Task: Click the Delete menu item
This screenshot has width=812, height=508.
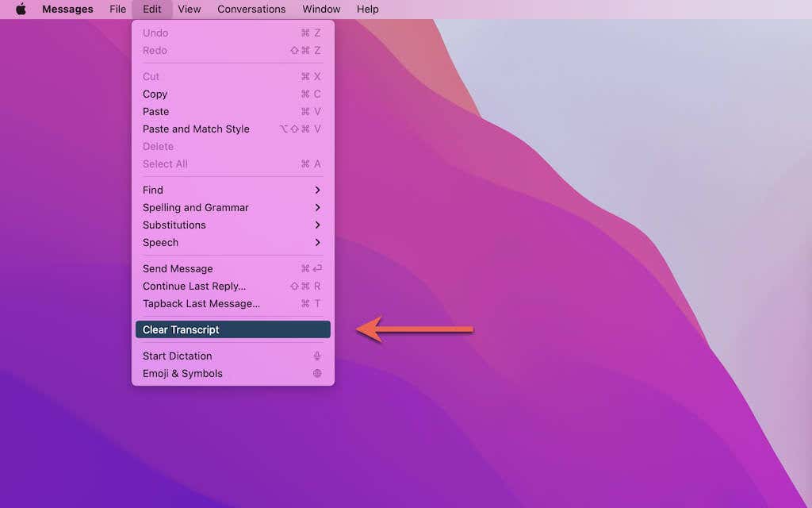Action: pos(233,147)
